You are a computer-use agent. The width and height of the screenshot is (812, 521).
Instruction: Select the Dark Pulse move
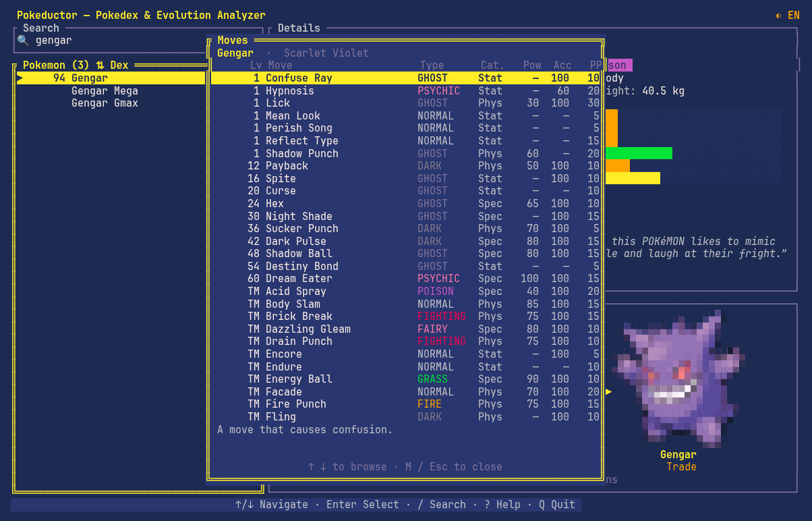(406, 241)
